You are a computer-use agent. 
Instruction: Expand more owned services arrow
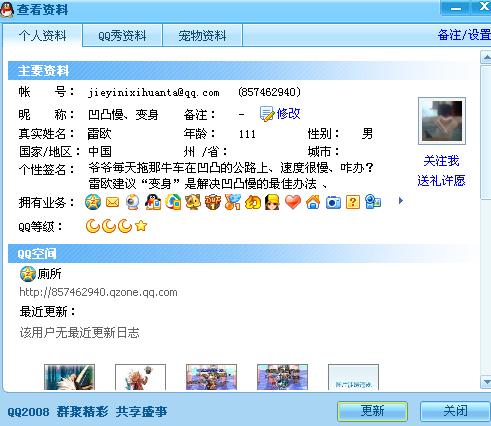coord(401,201)
